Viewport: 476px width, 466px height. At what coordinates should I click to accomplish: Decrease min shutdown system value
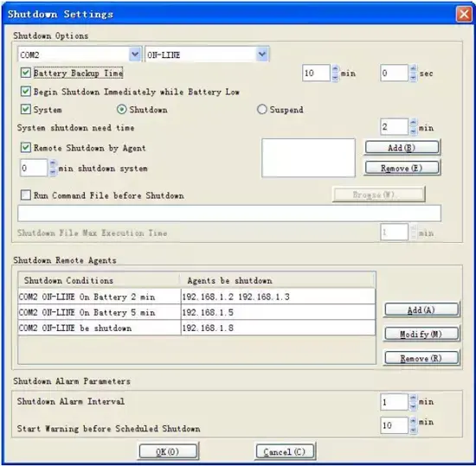pyautogui.click(x=53, y=172)
